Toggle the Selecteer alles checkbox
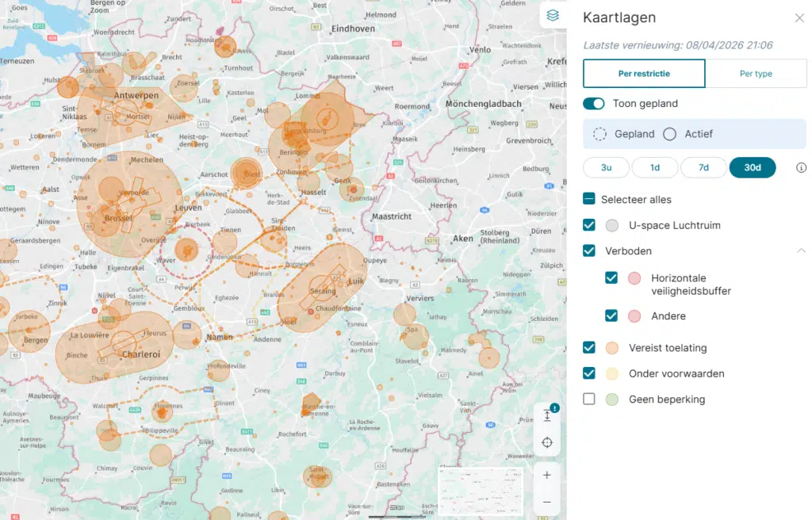Viewport: 812px width, 520px height. [589, 200]
